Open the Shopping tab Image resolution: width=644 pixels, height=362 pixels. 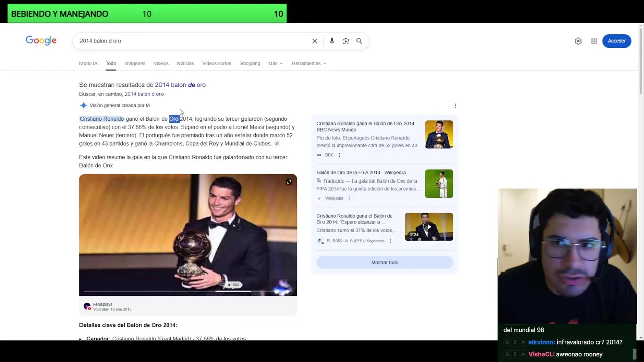point(250,63)
